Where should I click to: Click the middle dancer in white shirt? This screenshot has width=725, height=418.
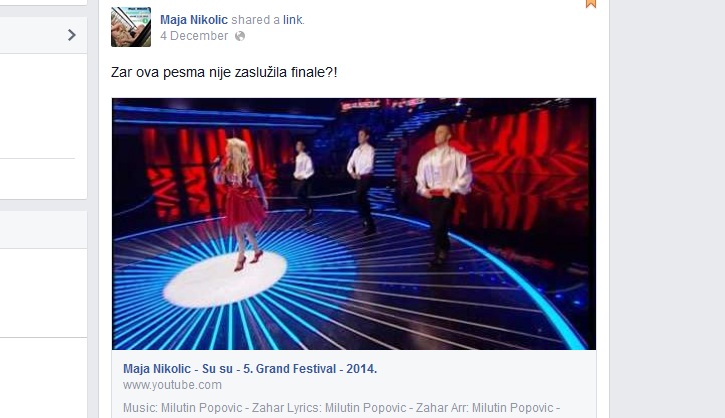point(362,181)
